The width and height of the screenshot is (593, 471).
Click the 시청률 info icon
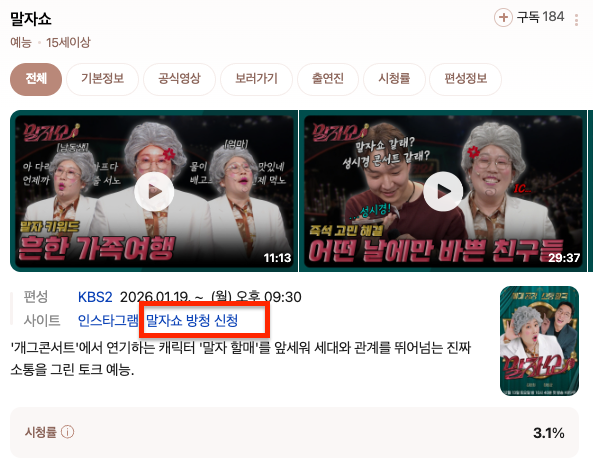click(68, 432)
